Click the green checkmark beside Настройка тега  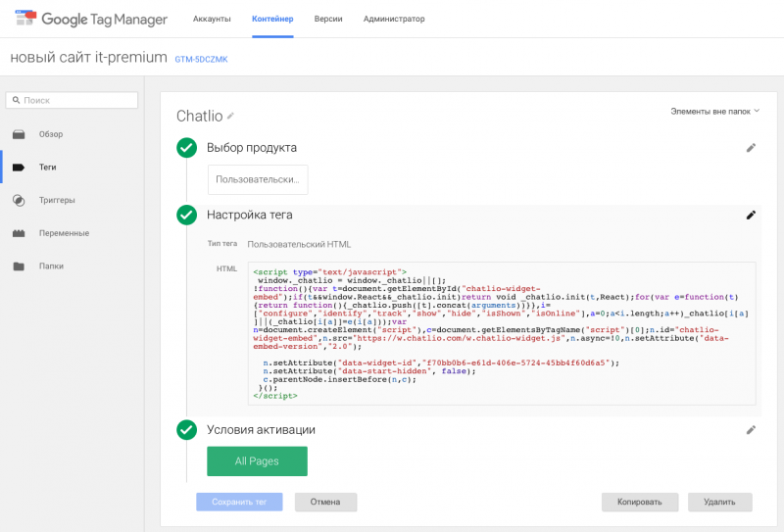[x=186, y=215]
